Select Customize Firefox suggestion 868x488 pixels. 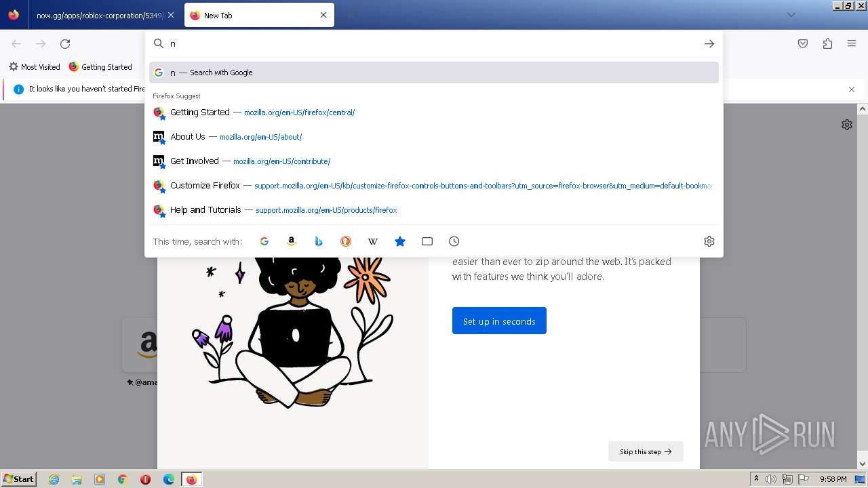point(434,186)
